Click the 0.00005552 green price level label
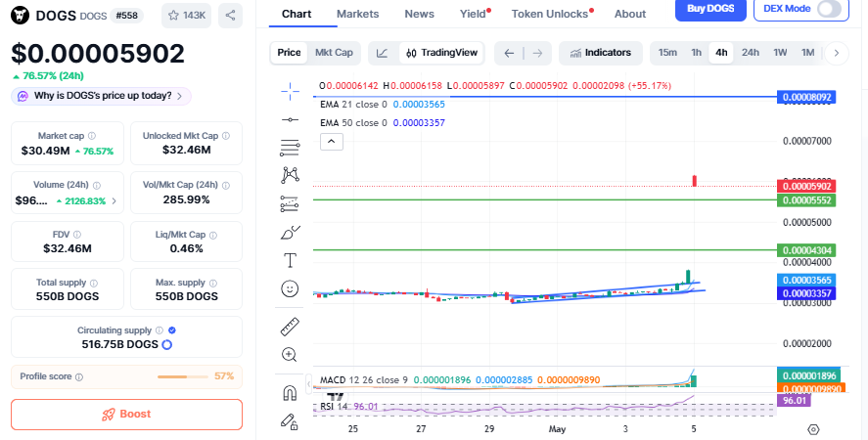Screen dimensions: 868x440 click(806, 200)
